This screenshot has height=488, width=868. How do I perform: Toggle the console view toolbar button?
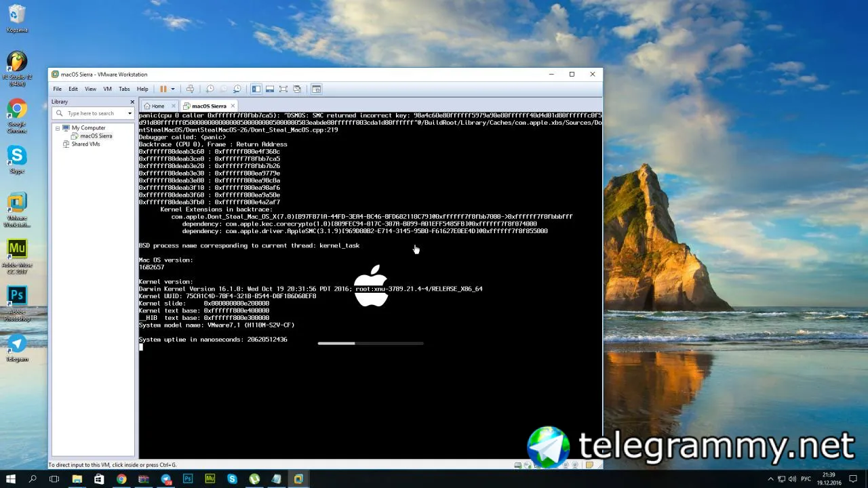click(317, 89)
